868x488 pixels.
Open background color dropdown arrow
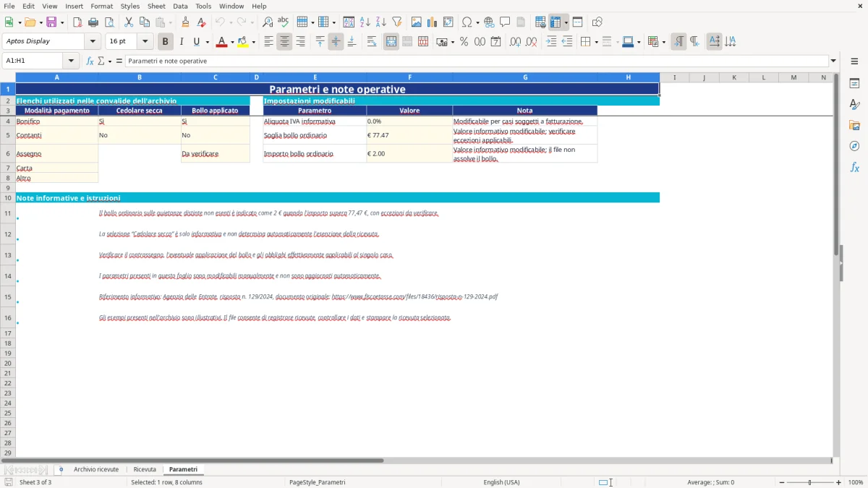point(253,42)
